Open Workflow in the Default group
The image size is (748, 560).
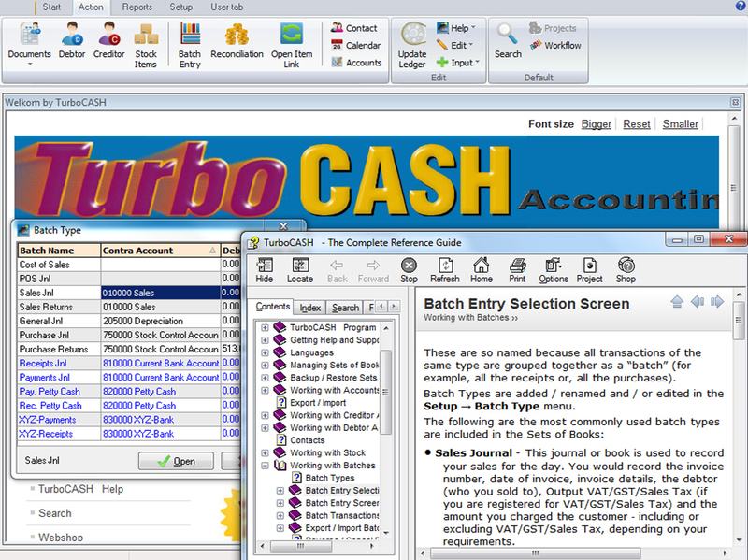(555, 45)
